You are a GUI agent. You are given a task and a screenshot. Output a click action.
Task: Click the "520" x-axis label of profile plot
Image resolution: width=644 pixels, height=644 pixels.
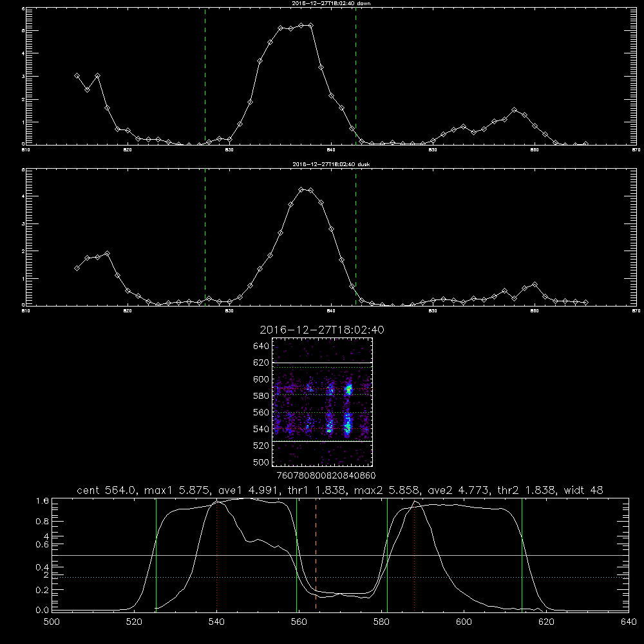[134, 622]
